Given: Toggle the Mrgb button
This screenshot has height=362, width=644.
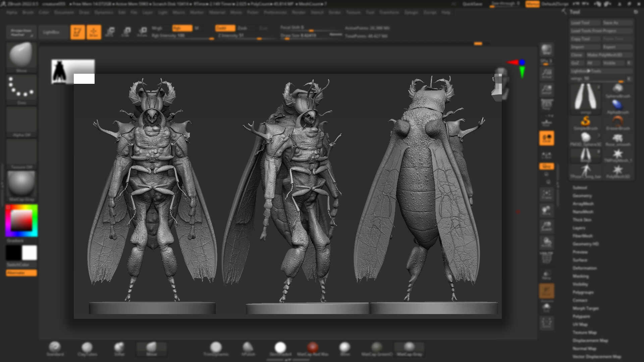Looking at the screenshot, I should tap(157, 28).
